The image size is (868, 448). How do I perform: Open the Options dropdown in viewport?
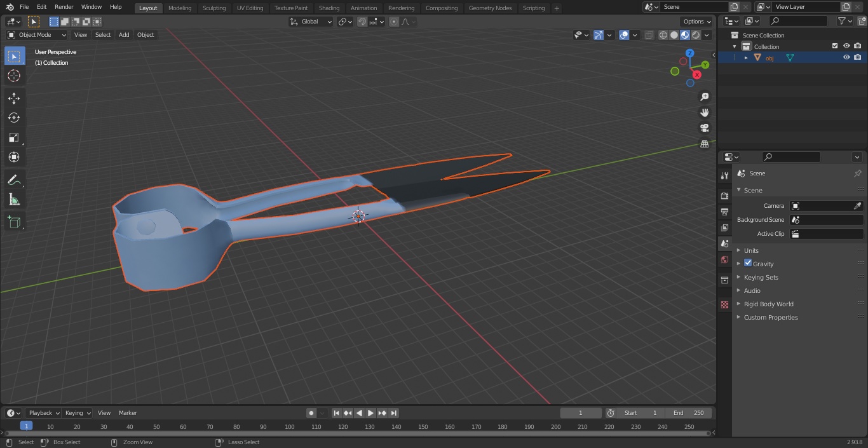point(697,22)
